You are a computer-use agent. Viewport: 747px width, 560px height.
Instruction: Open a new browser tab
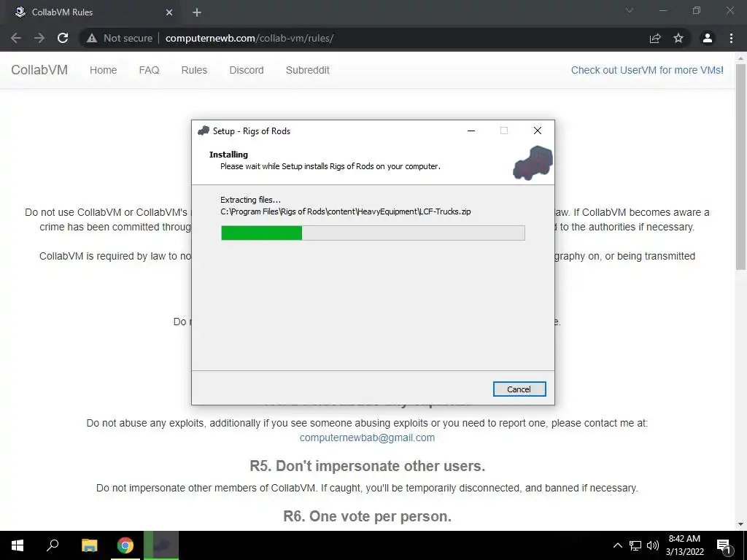coord(197,12)
